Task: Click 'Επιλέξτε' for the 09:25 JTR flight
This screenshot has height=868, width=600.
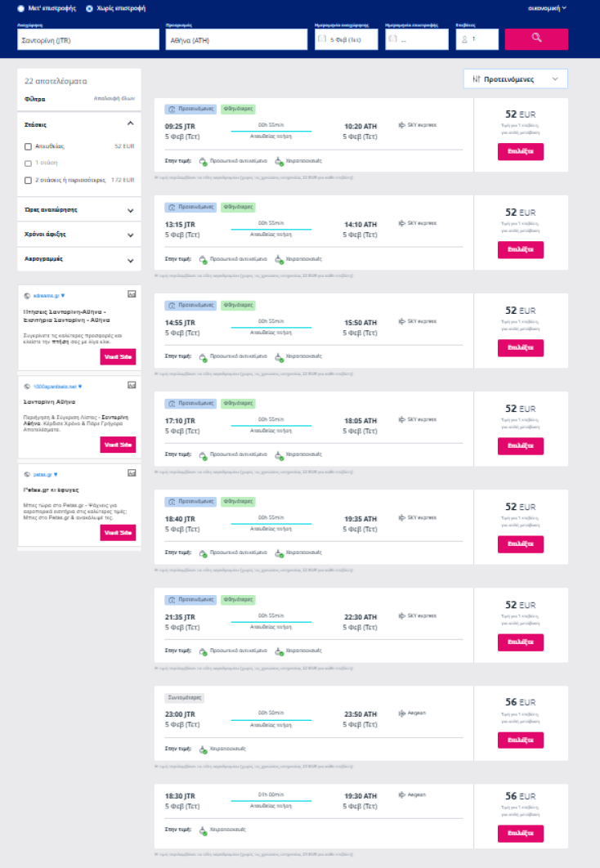Action: click(520, 151)
